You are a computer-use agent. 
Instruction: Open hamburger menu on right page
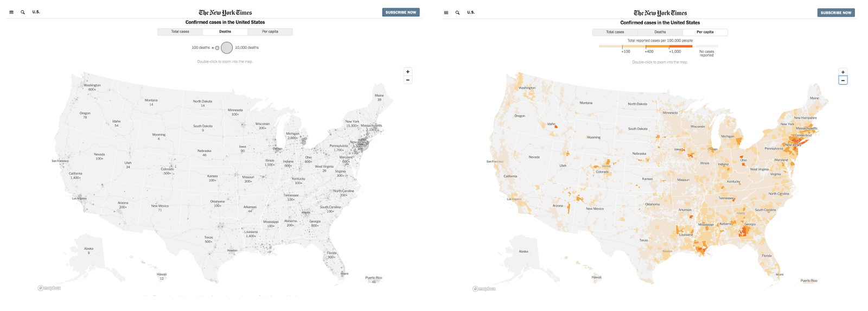[446, 12]
